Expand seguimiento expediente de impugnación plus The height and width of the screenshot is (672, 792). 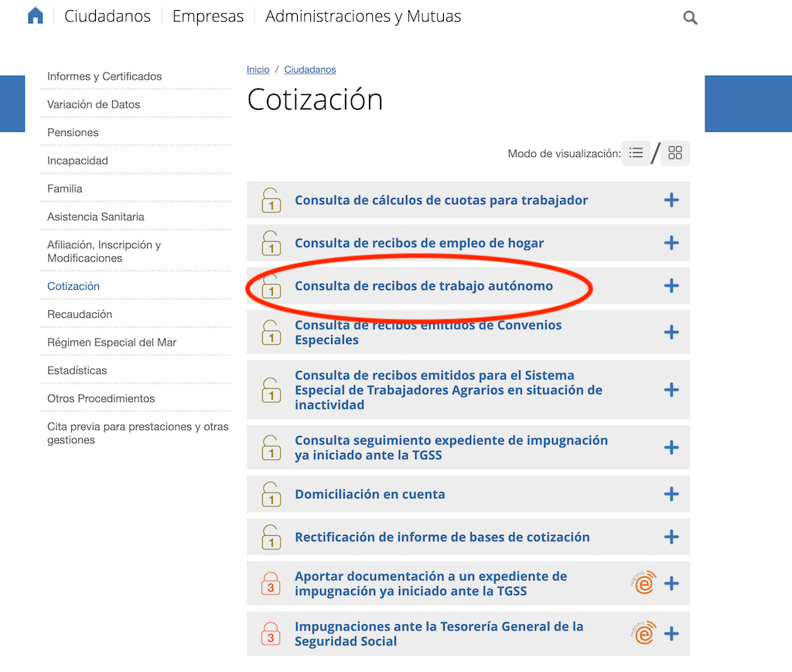(x=671, y=447)
